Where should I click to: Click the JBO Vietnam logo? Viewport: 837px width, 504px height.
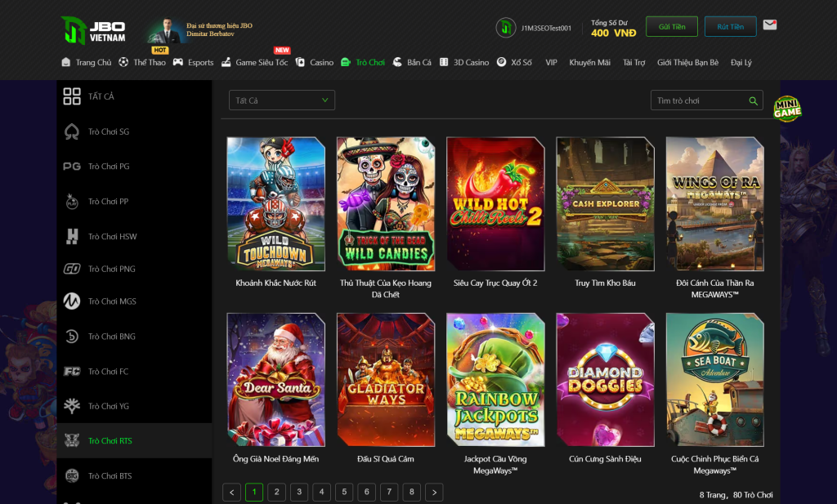93,30
